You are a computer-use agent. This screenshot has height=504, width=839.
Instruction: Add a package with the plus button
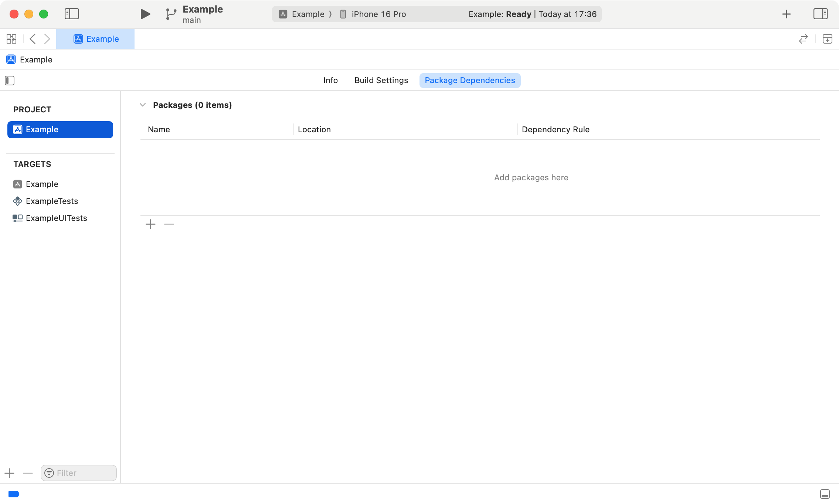(150, 224)
